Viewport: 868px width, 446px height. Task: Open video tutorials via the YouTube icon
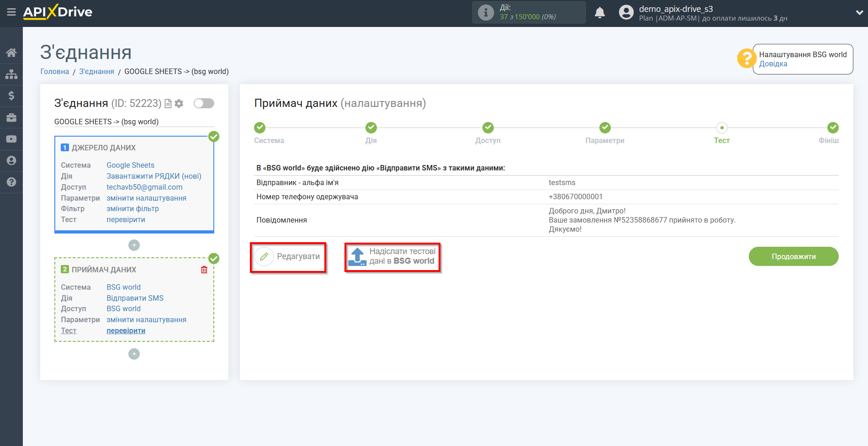click(11, 139)
